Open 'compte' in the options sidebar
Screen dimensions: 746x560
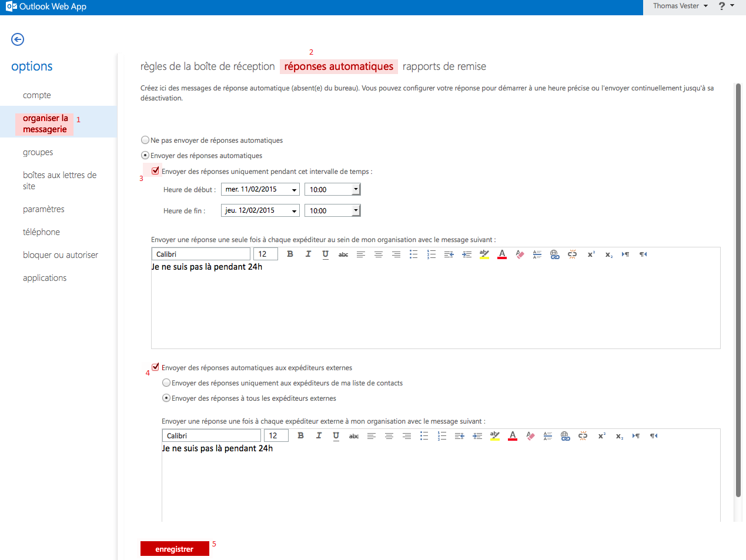click(x=37, y=95)
